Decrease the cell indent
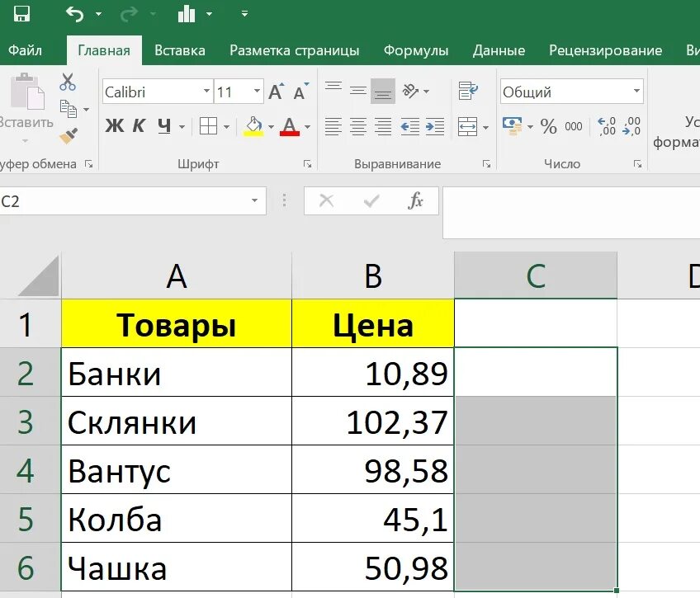 [409, 127]
